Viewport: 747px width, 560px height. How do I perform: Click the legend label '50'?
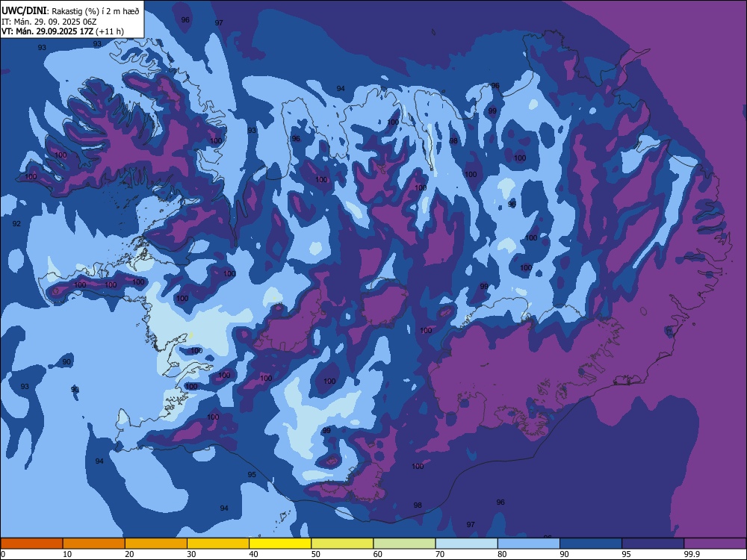click(315, 554)
